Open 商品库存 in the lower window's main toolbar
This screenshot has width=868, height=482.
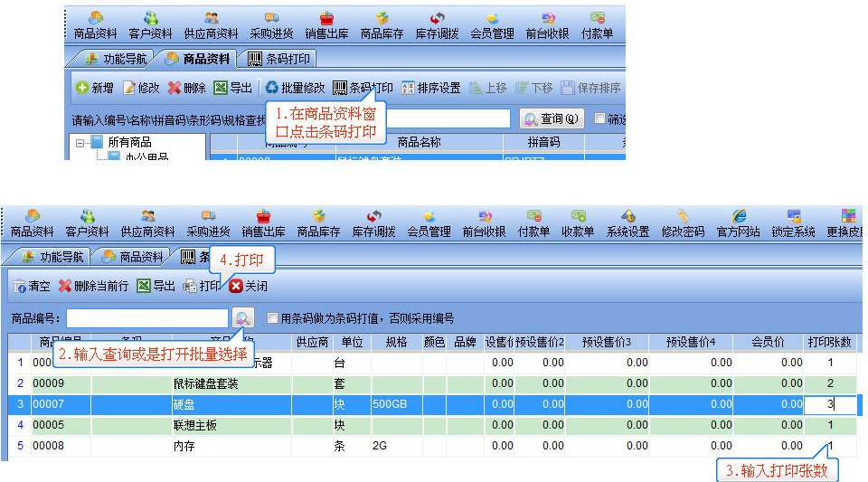pyautogui.click(x=318, y=223)
